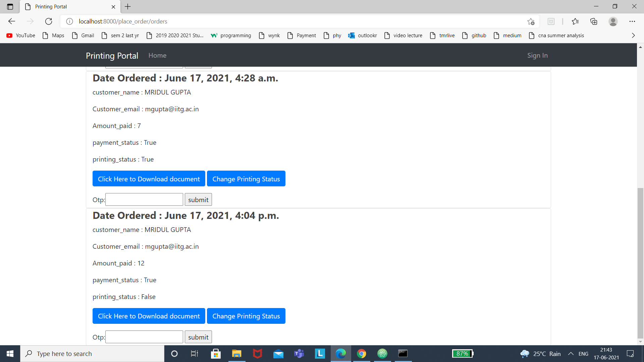Launch Chrome from the taskbar
This screenshot has height=362, width=644.
[362, 353]
